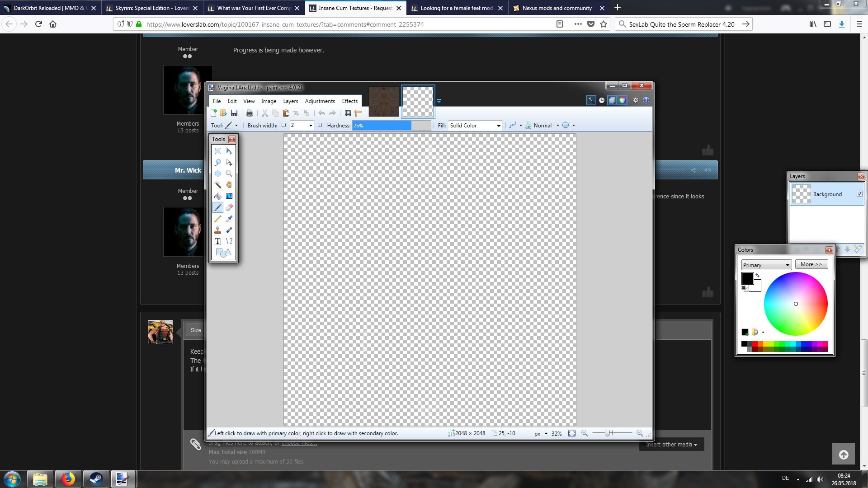Select the Zoom magnifier tool in Tools
Viewport: 868px width, 488px height.
point(229,174)
